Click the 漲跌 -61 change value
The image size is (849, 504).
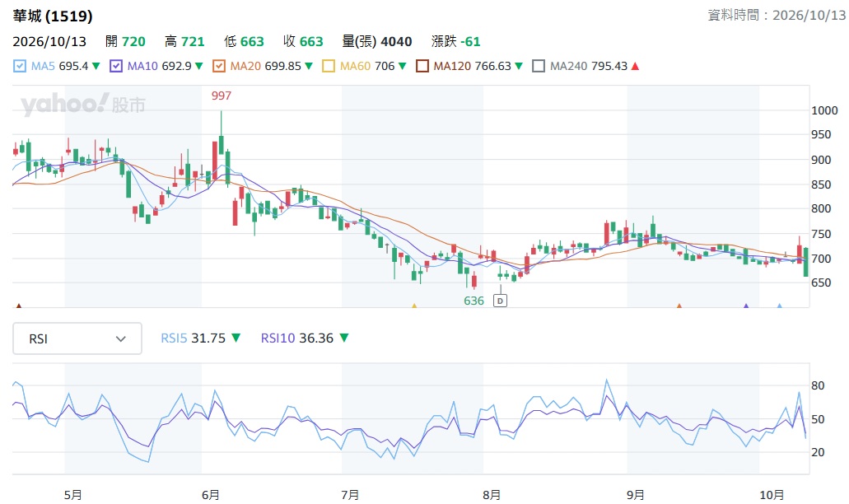(456, 42)
